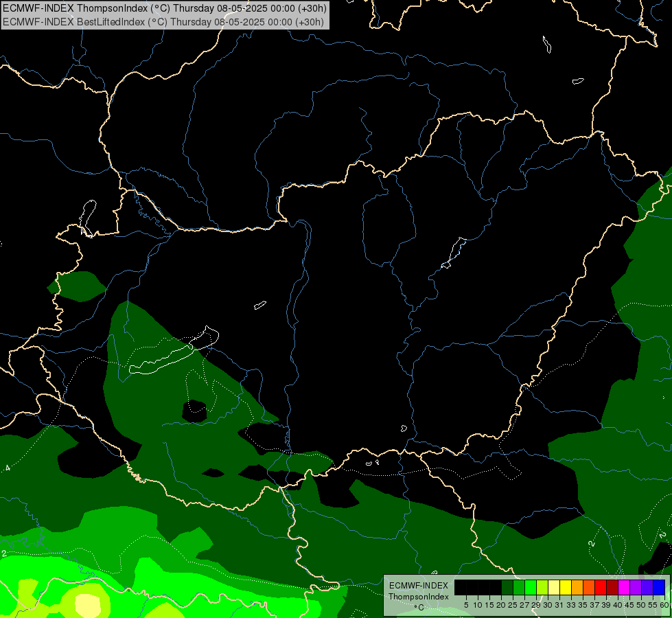Select the indigo 50–55 legend swatch
Screen dimensions: 672x618
647,587
